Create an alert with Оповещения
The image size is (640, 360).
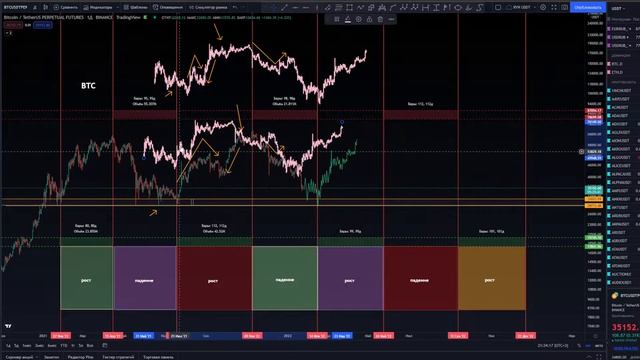click(x=168, y=7)
